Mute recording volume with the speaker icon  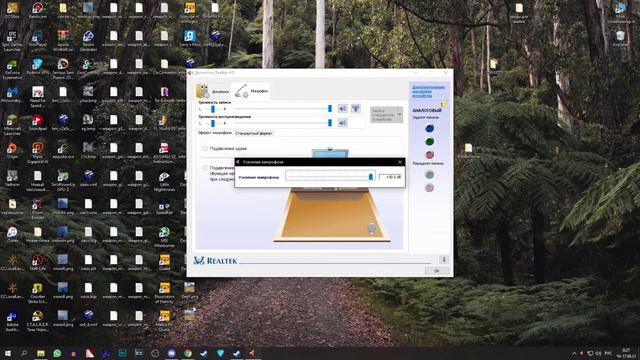[342, 108]
